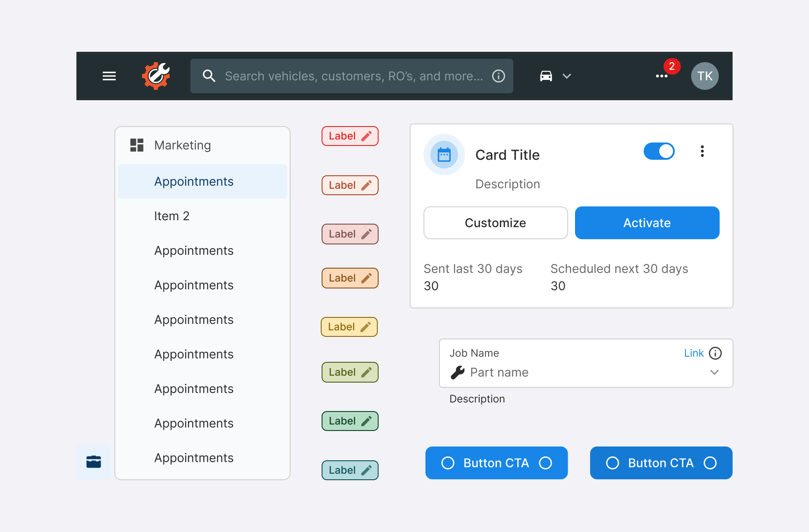Edit the green Label chip with pencil icon
The image size is (809, 532).
click(x=350, y=421)
